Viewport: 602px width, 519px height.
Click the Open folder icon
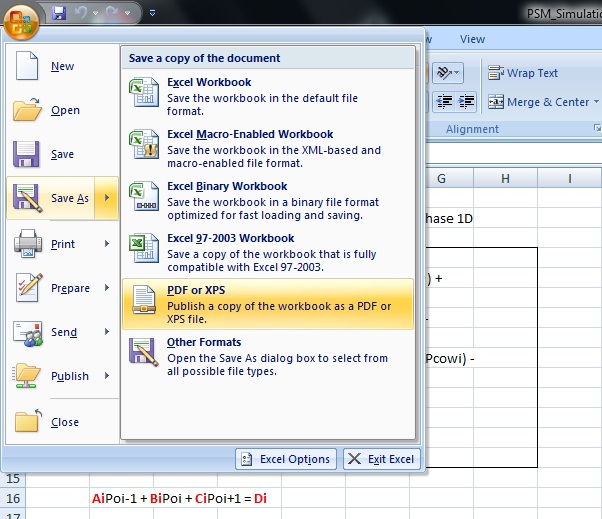point(27,109)
